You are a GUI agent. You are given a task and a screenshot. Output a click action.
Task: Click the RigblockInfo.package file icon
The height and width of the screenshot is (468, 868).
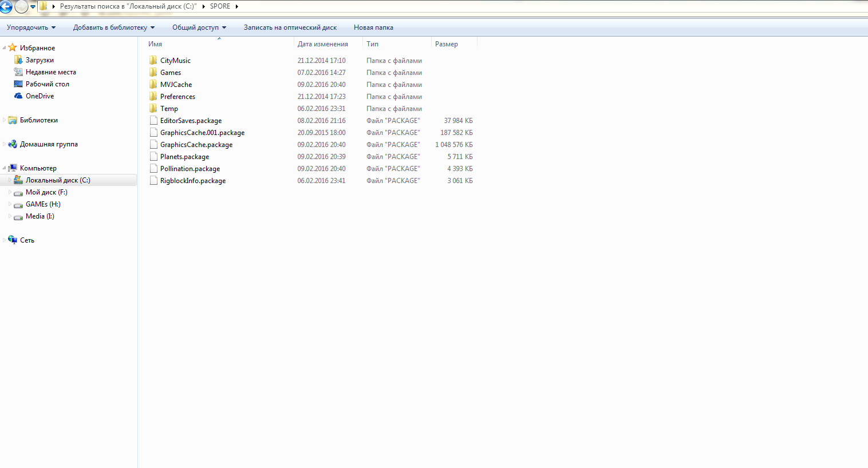[x=153, y=180]
